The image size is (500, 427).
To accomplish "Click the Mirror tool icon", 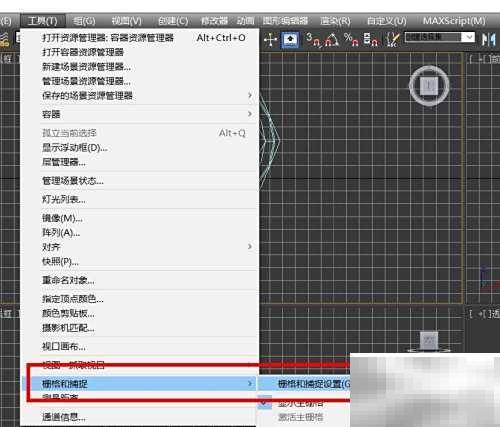I will point(488,40).
